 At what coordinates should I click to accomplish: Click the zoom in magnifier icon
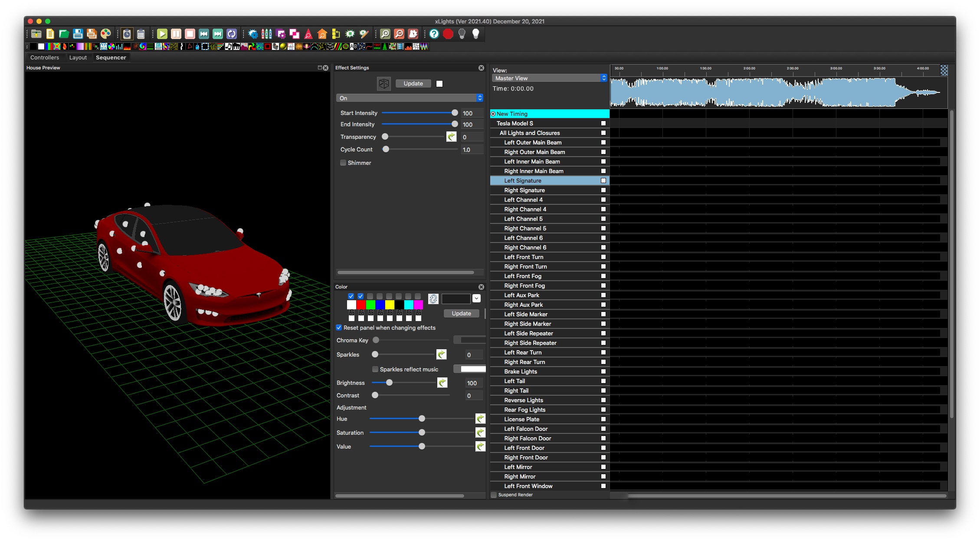[x=385, y=34]
